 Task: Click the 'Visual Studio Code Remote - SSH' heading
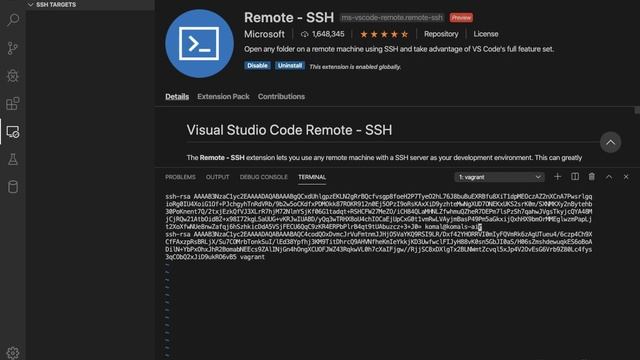click(x=289, y=130)
